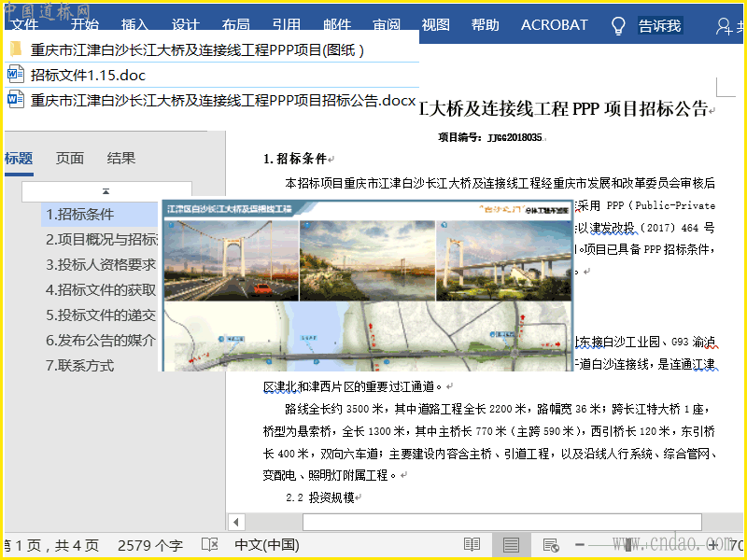The image size is (747, 560).
Task: Switch to Print Layout view icon
Action: click(x=511, y=545)
